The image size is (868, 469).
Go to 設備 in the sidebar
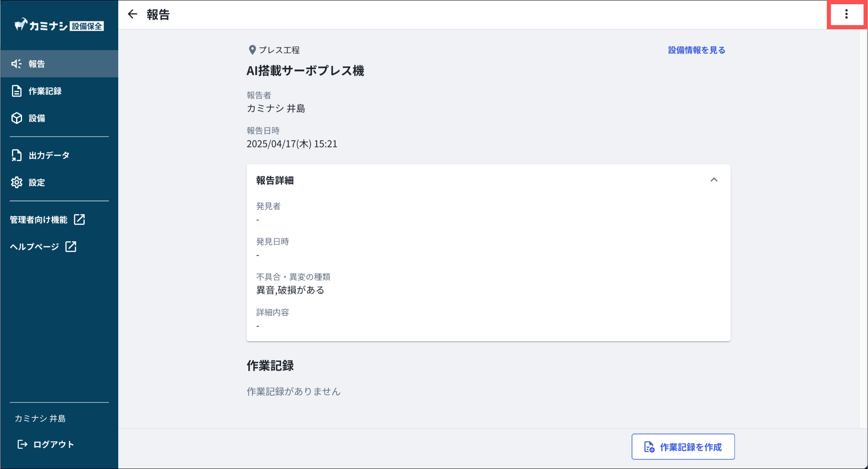(59, 118)
